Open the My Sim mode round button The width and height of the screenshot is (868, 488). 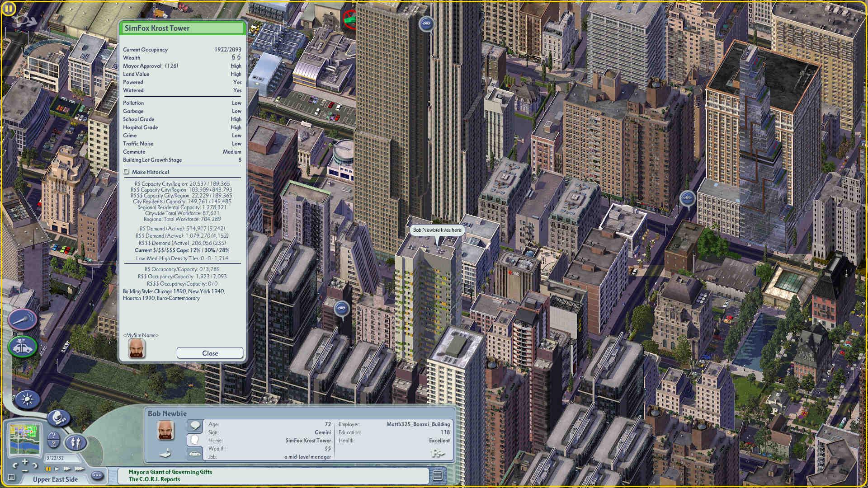pyautogui.click(x=75, y=443)
